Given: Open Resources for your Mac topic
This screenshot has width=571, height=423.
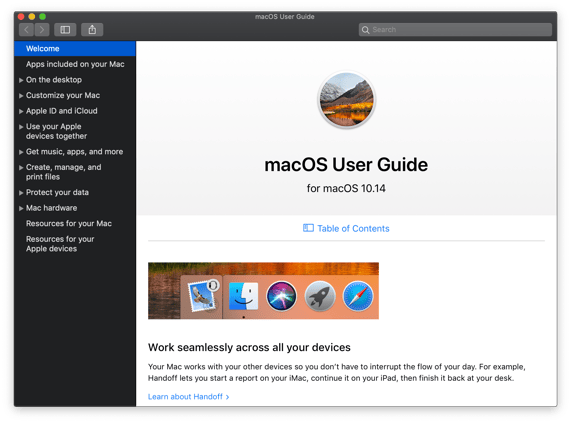Looking at the screenshot, I should tap(69, 224).
